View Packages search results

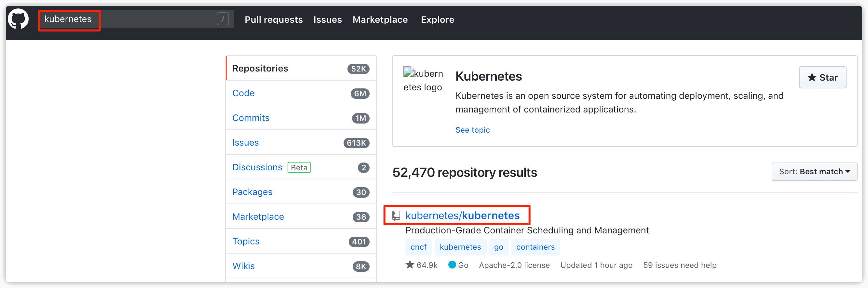(x=301, y=192)
